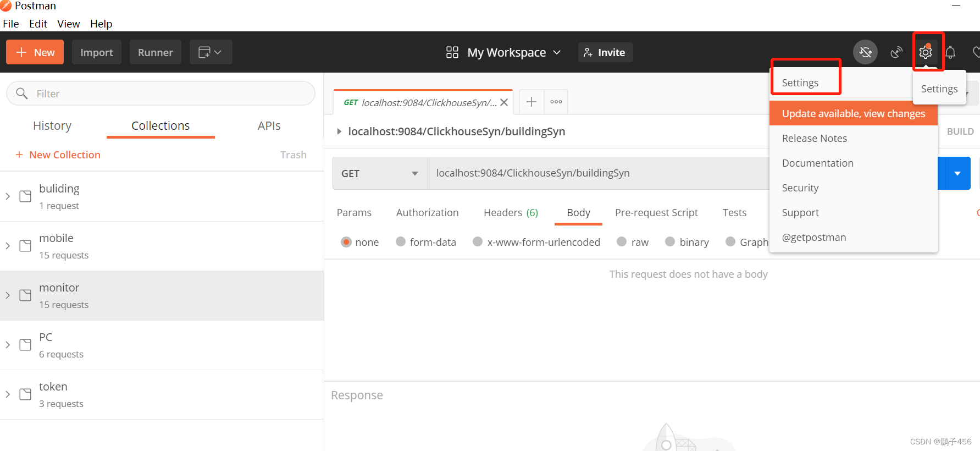Open the Send button dropdown arrow
Screen dimensions: 980x451
(957, 173)
